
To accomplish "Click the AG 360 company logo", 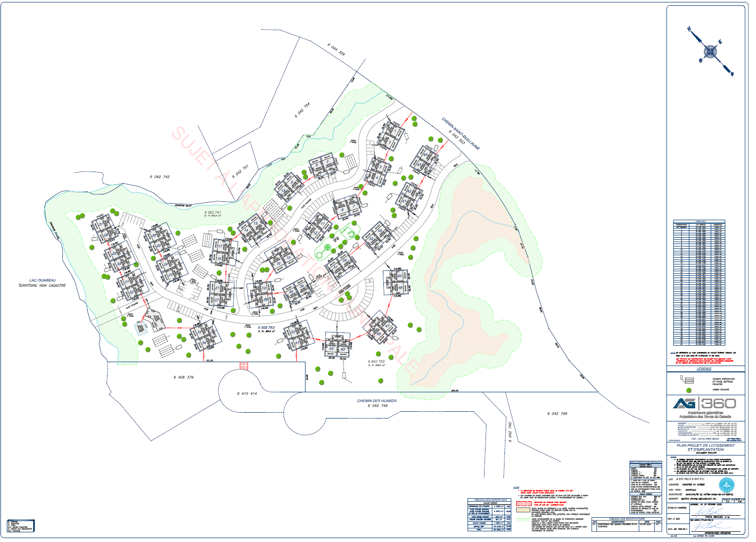I will click(704, 403).
